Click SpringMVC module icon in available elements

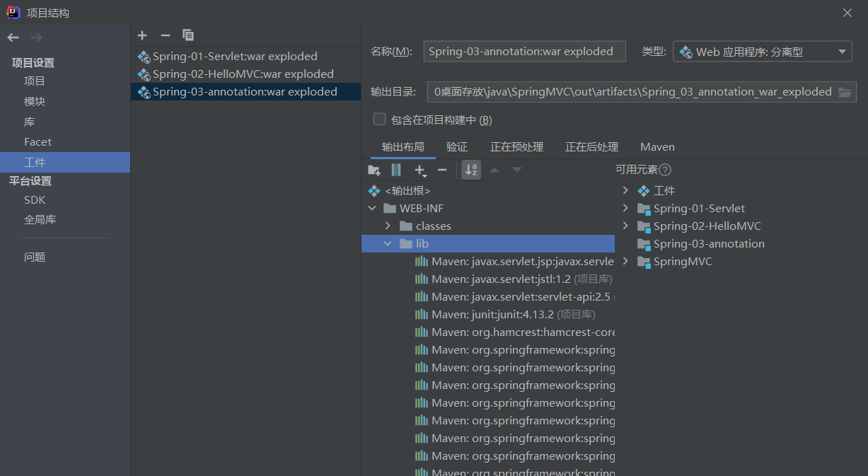pyautogui.click(x=644, y=262)
